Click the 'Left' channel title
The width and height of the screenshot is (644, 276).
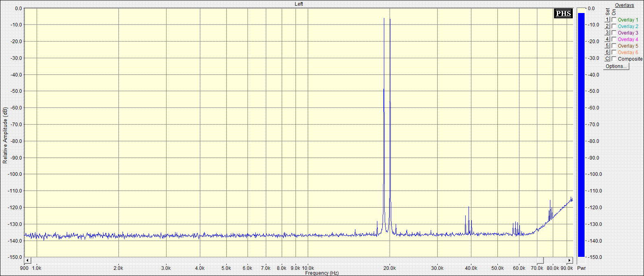[x=299, y=4]
